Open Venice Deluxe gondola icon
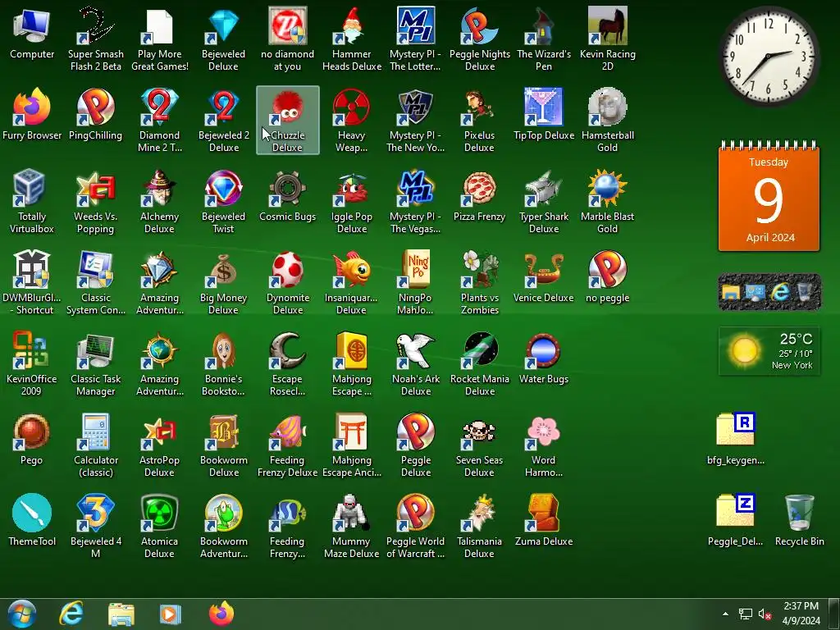 coord(543,277)
